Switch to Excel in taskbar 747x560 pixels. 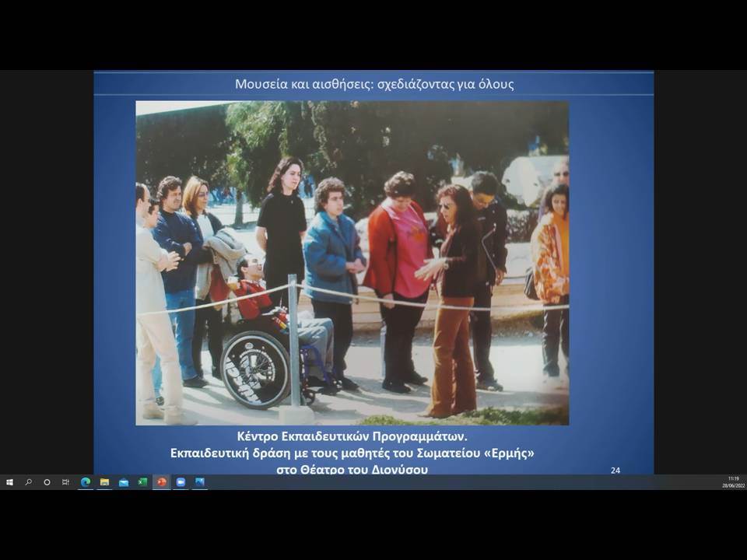pos(142,482)
